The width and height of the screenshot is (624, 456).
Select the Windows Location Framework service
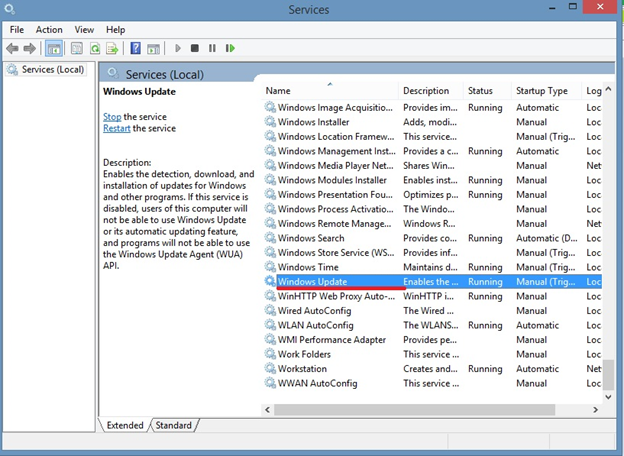coord(433,136)
